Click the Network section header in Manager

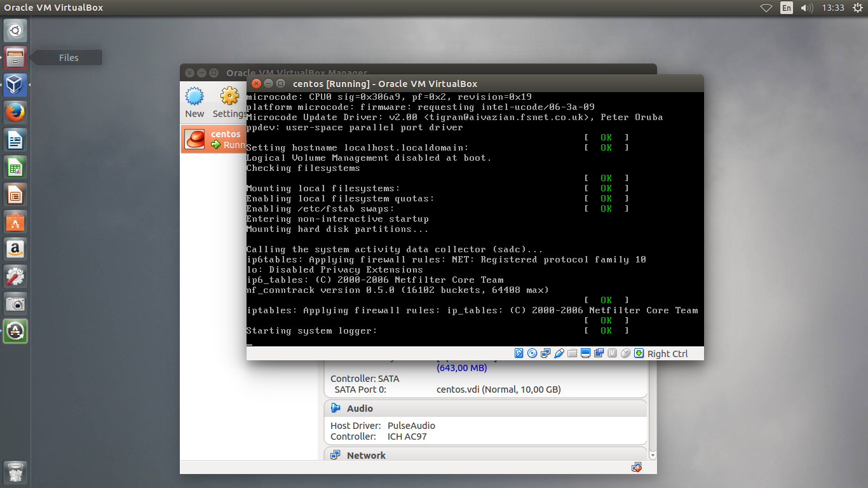tap(486, 455)
